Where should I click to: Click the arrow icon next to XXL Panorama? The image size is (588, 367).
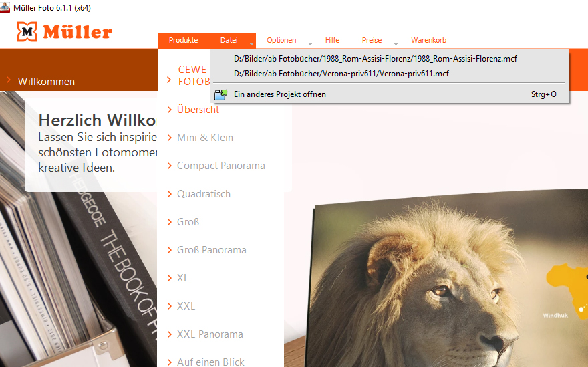tap(170, 334)
